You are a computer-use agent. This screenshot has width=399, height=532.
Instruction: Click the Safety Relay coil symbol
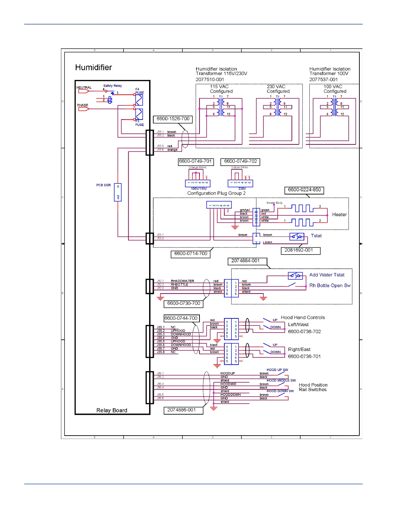pos(109,100)
